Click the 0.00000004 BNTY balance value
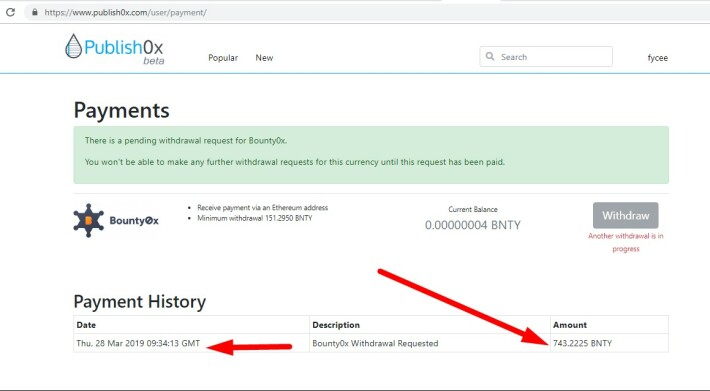 pyautogui.click(x=473, y=225)
